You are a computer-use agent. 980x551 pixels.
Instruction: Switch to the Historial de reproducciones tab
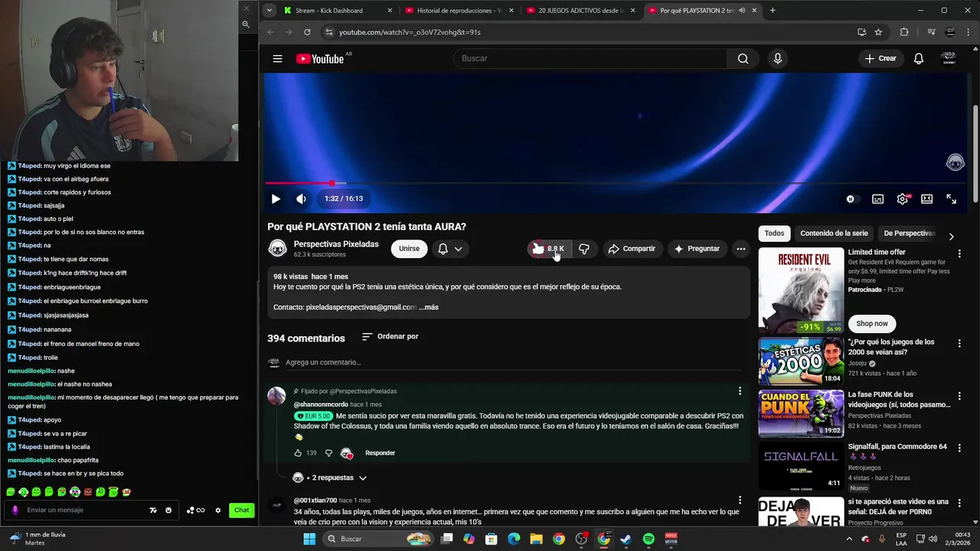pyautogui.click(x=459, y=11)
